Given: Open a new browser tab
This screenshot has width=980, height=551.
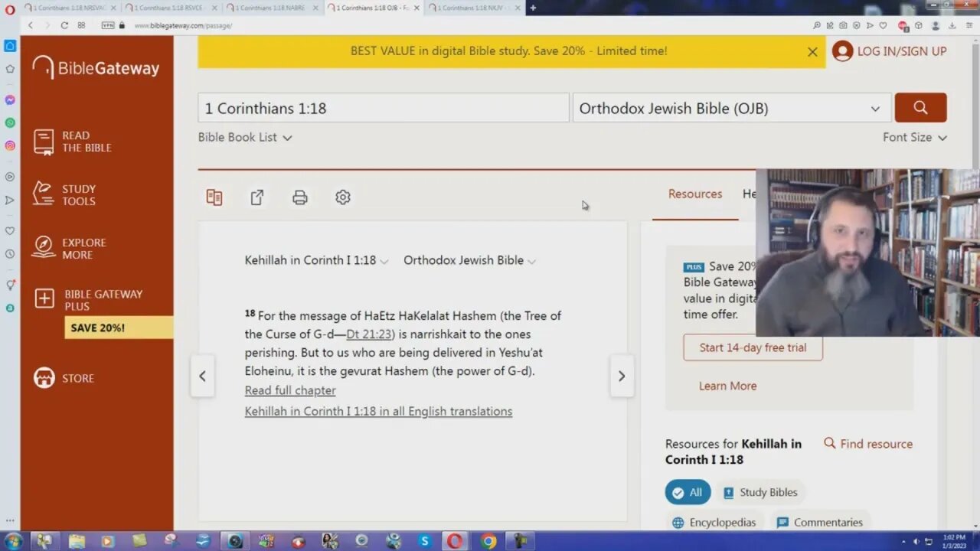Looking at the screenshot, I should pos(533,8).
